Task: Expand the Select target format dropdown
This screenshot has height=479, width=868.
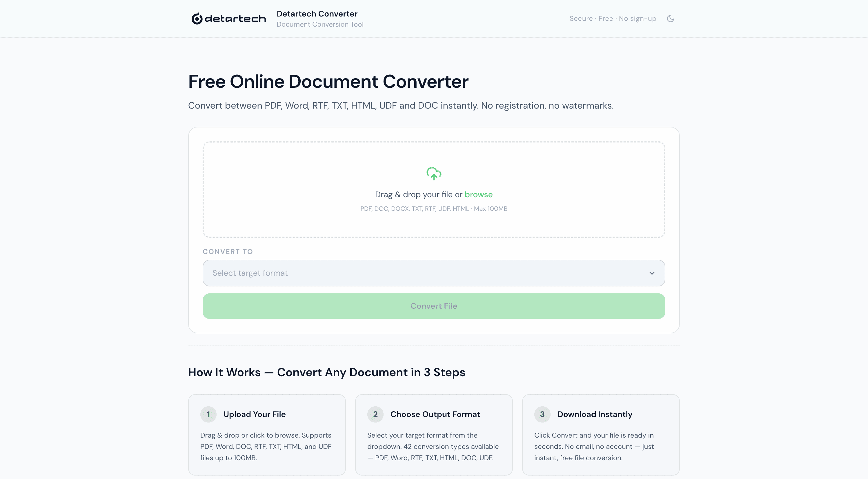Action: click(434, 273)
